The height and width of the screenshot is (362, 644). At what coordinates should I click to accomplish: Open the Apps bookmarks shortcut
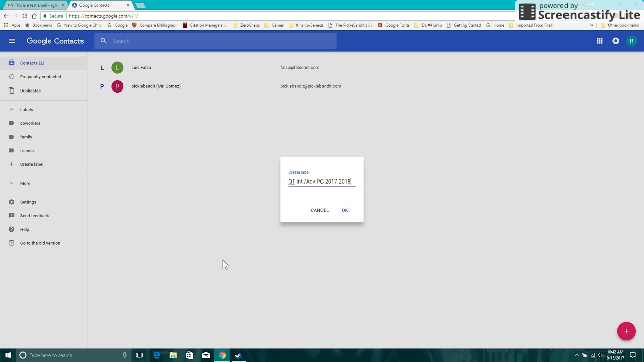click(12, 25)
